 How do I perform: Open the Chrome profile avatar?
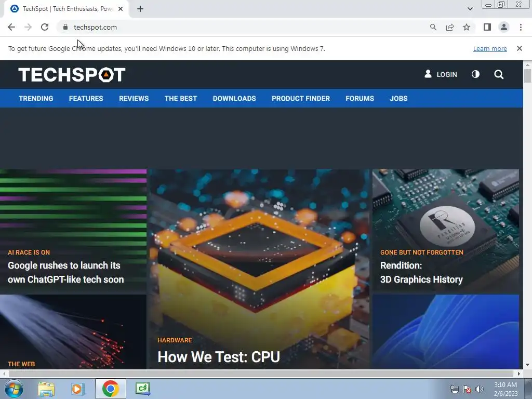tap(504, 27)
